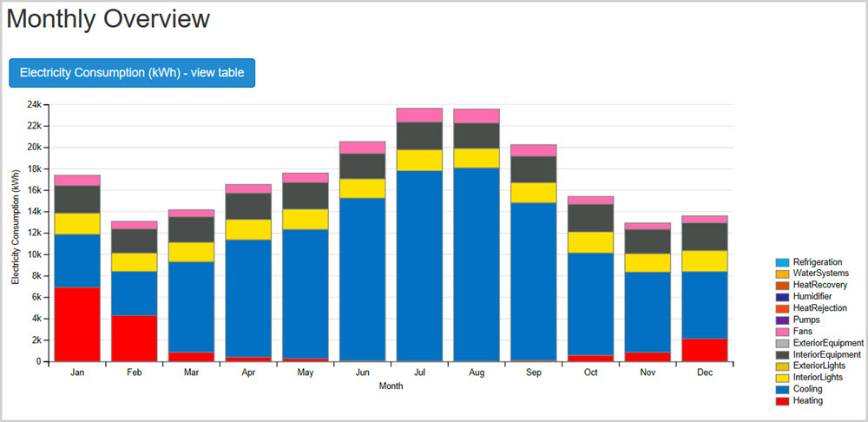Click the InteriorLights legend color swatch
This screenshot has width=868, height=422.
(x=782, y=378)
